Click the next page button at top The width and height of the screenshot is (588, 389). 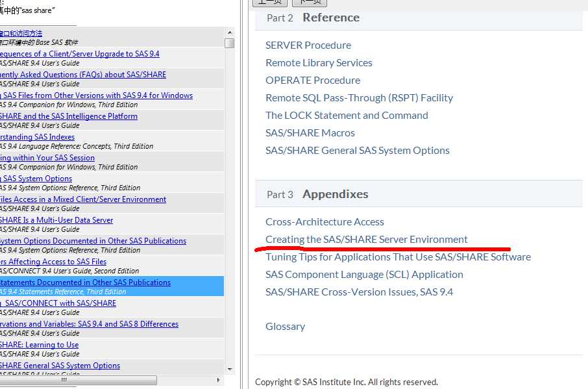pos(310,2)
